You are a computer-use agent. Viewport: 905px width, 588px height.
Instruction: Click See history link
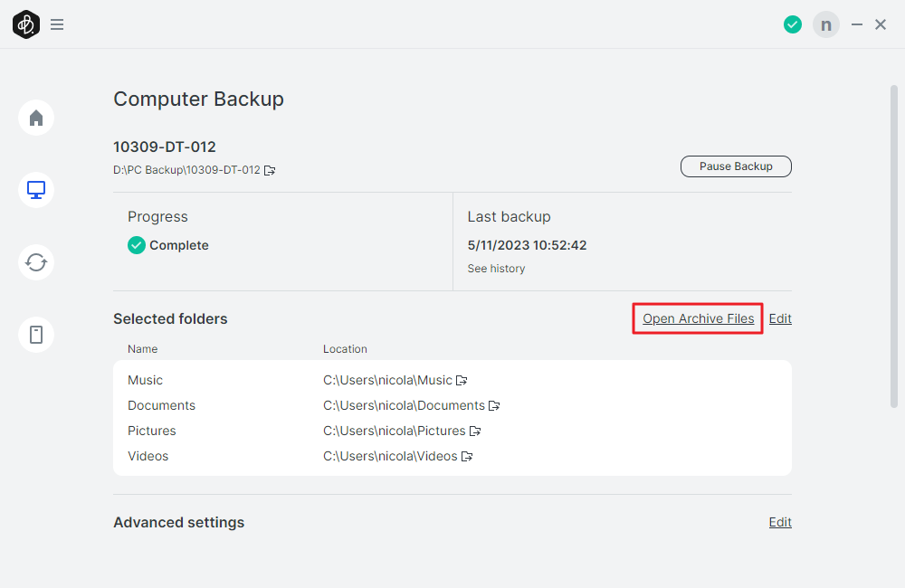[x=496, y=269]
